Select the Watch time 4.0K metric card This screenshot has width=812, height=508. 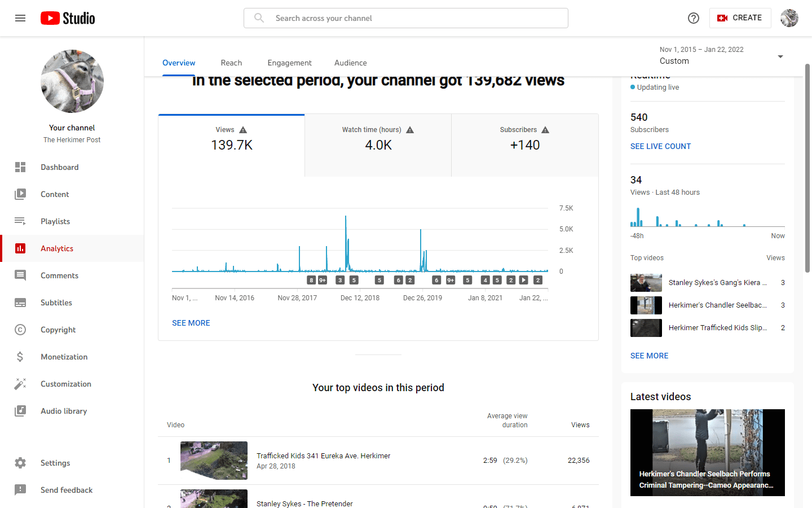(378, 146)
